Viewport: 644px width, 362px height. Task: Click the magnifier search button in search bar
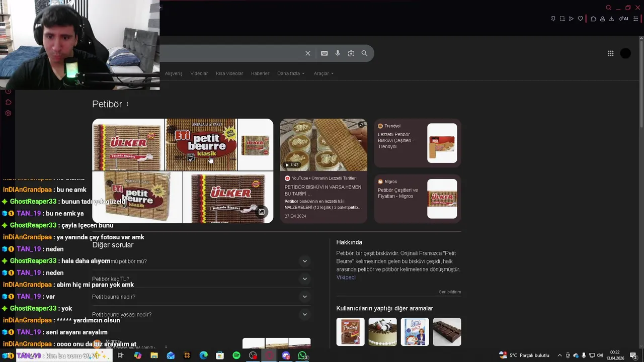tap(364, 53)
